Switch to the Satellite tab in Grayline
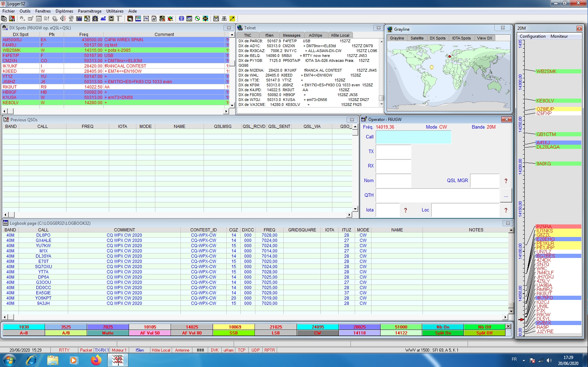 click(x=417, y=38)
